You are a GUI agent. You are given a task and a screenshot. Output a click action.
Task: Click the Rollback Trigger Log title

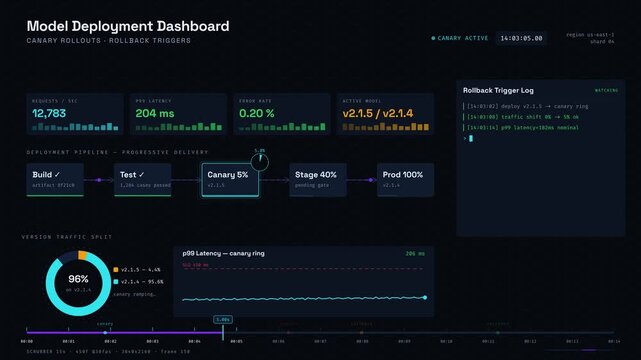[498, 90]
